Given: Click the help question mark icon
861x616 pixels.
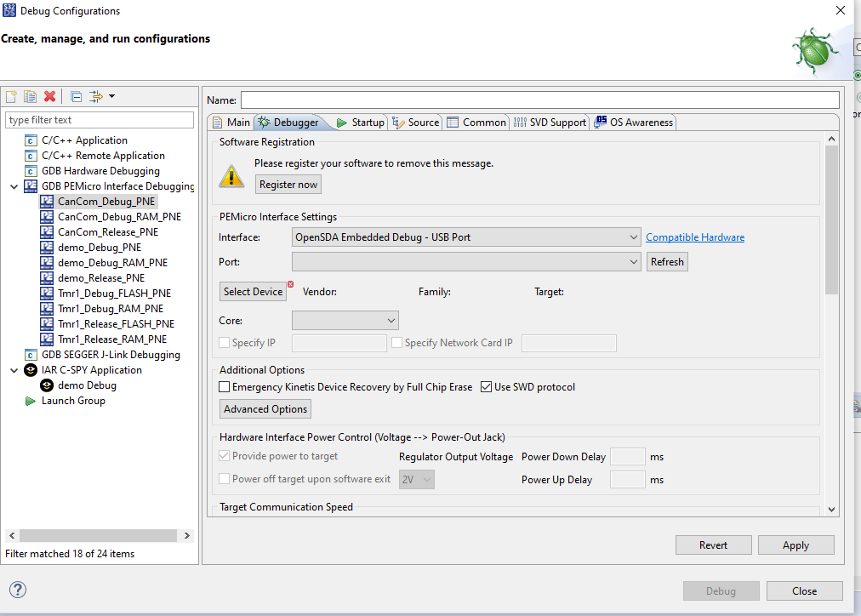Looking at the screenshot, I should 17,589.
